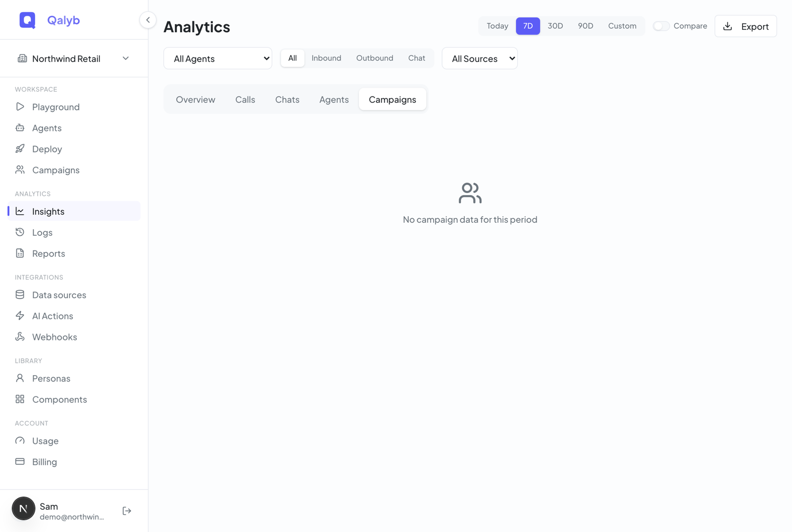This screenshot has height=532, width=792.
Task: Go to the Logs page
Action: [x=74, y=232]
